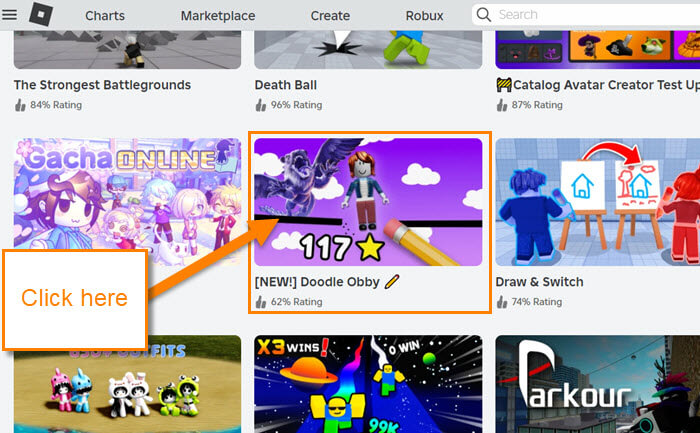Click the Death Ball title

tap(286, 85)
